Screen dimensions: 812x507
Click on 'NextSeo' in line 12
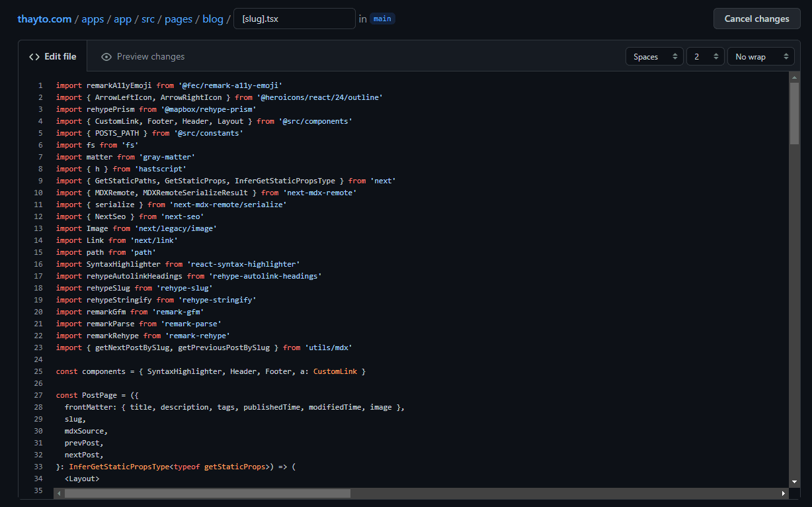(x=110, y=216)
